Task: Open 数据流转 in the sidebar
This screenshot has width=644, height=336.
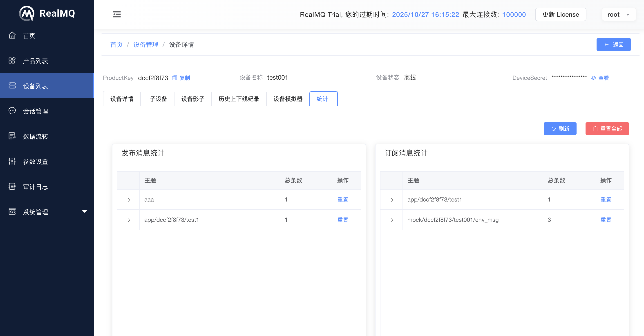Action: (x=47, y=136)
